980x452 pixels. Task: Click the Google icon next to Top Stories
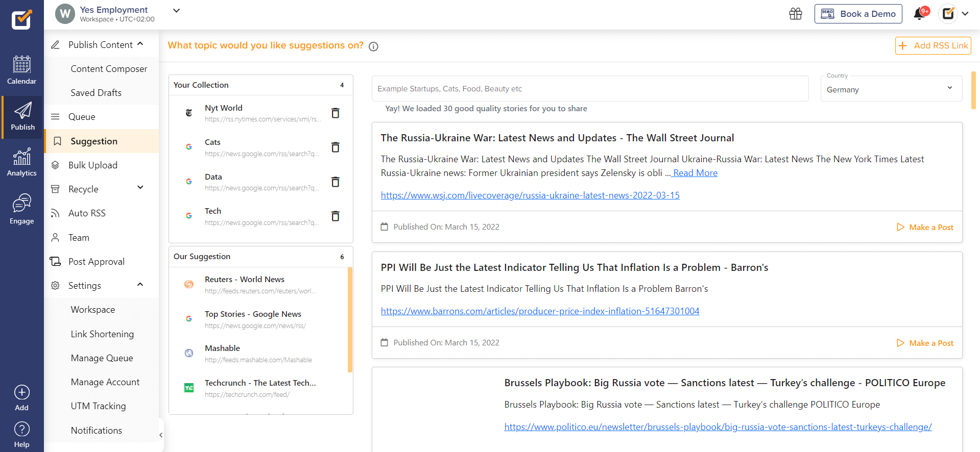pyautogui.click(x=189, y=319)
